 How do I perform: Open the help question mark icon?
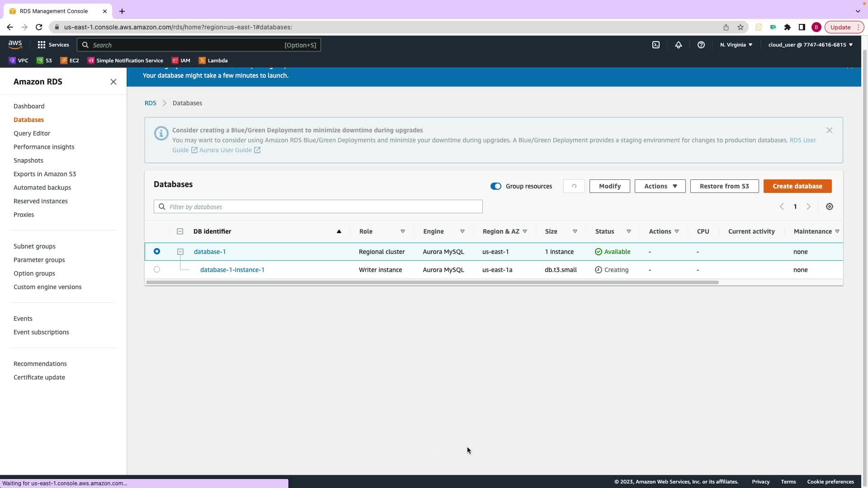pos(701,45)
